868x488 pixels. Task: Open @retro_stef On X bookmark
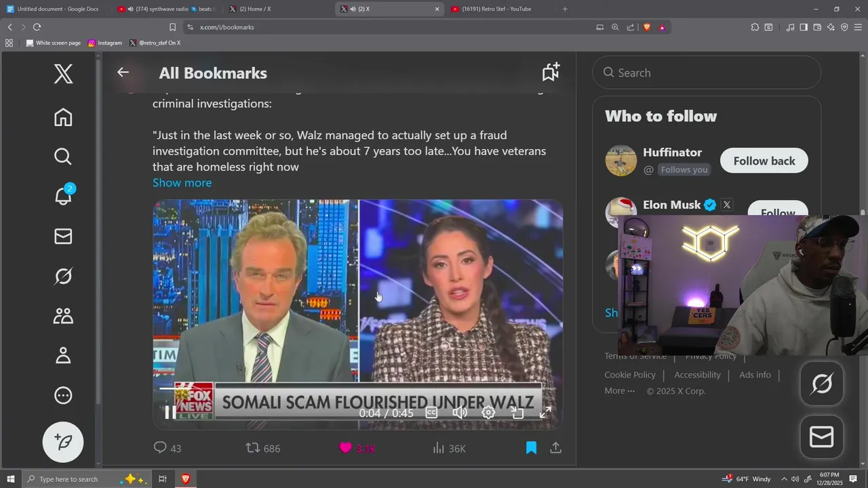click(155, 43)
